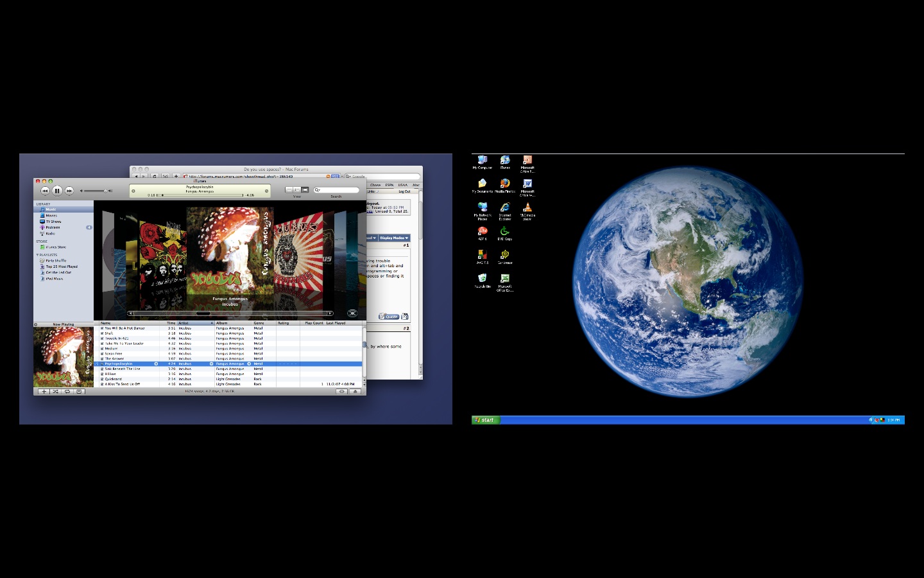Open Podcasts in the iTunes sidebar
The height and width of the screenshot is (578, 924).
click(x=64, y=227)
